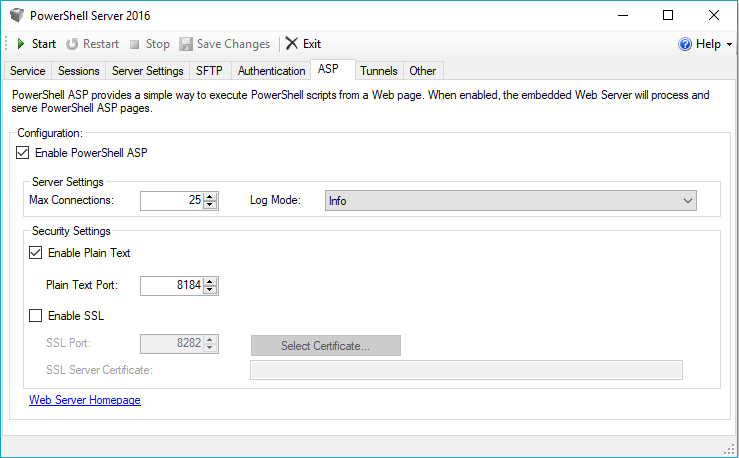Open the Tunnels tab
The height and width of the screenshot is (458, 739).
click(x=379, y=71)
